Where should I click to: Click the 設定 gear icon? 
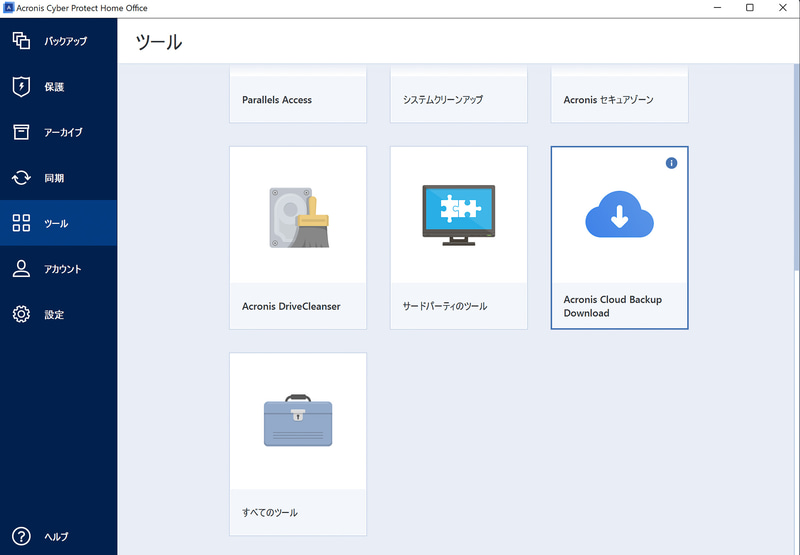(x=21, y=314)
